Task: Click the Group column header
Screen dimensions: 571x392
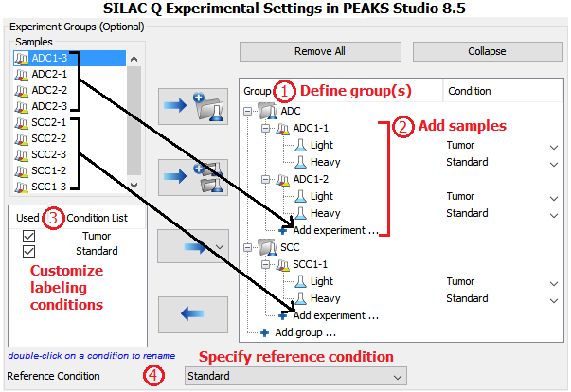Action: click(x=258, y=91)
